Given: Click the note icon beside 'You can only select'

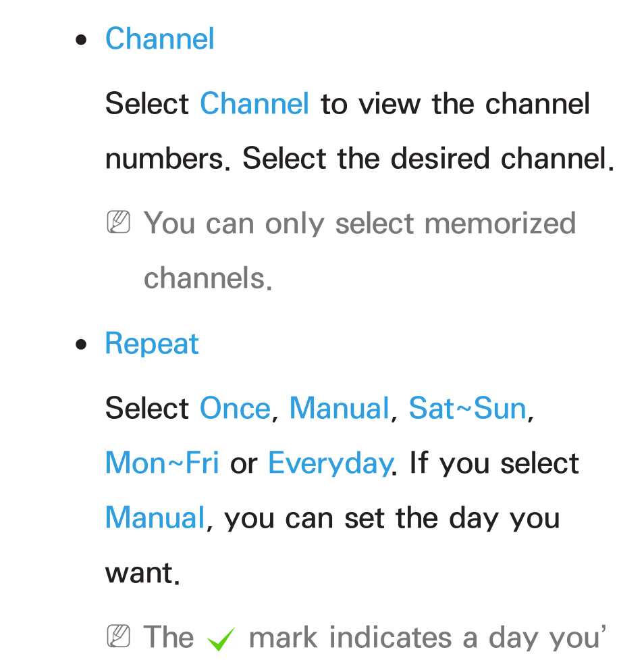Looking at the screenshot, I should [x=118, y=222].
